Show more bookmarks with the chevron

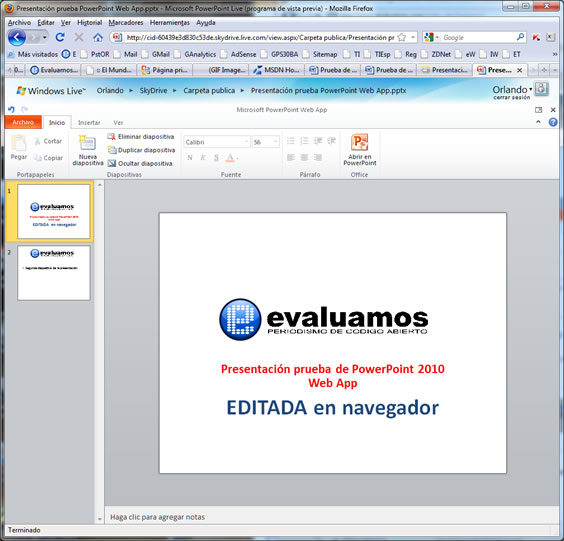click(x=555, y=54)
